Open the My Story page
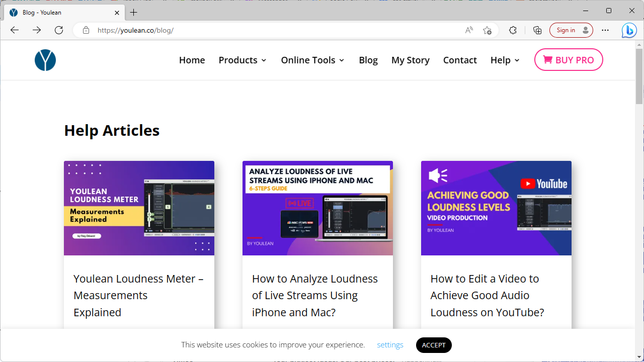 coord(411,60)
